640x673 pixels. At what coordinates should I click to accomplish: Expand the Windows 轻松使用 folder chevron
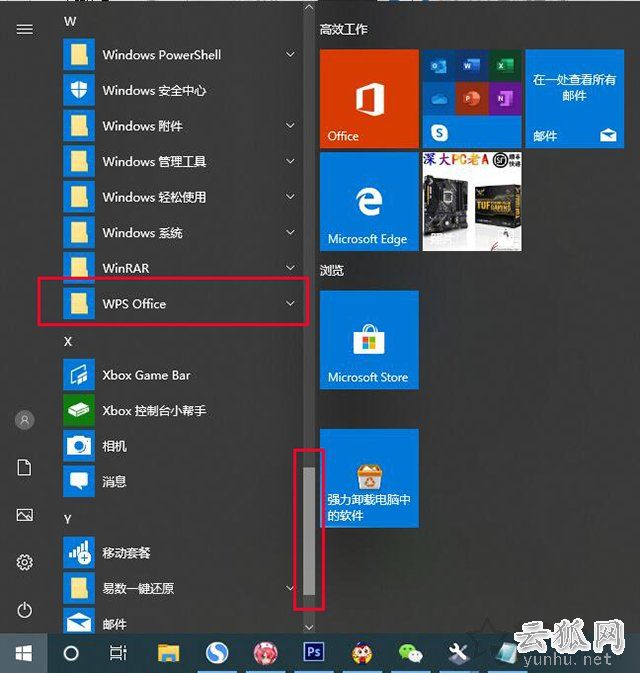(291, 197)
